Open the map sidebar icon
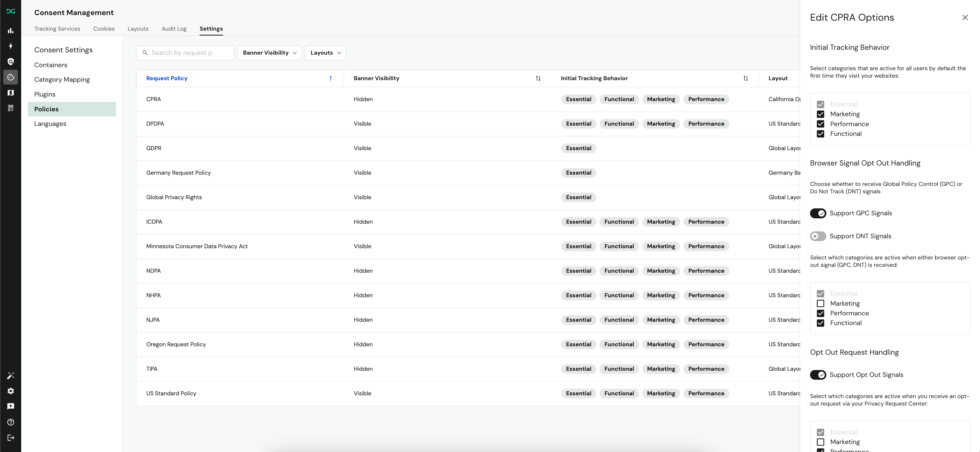980x452 pixels. 11,92
